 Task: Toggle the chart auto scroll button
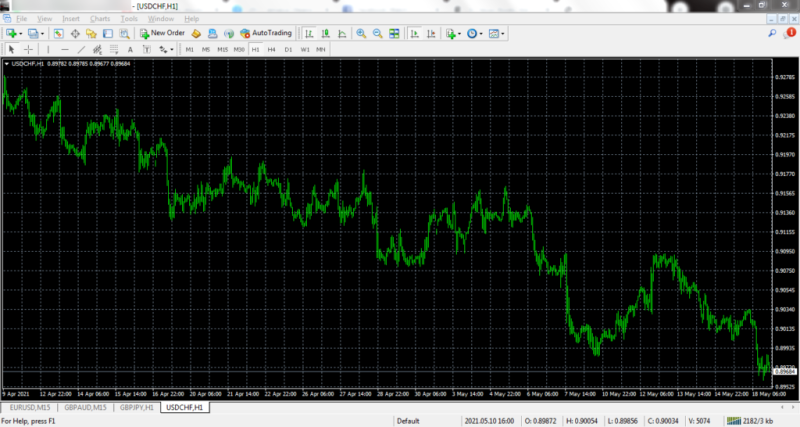coord(414,33)
